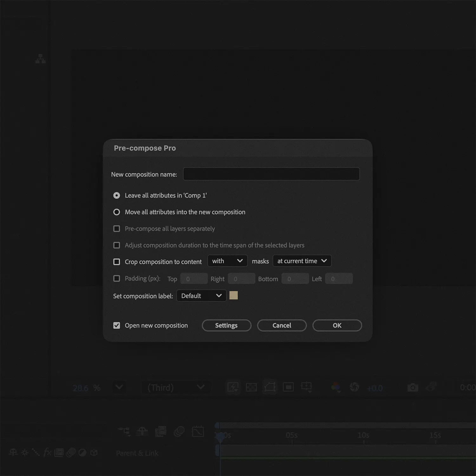Toggle the transparency grid icon in viewer

tap(251, 387)
